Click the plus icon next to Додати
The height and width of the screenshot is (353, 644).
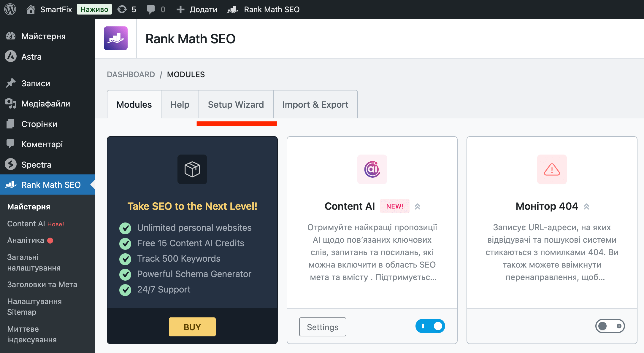click(x=180, y=9)
